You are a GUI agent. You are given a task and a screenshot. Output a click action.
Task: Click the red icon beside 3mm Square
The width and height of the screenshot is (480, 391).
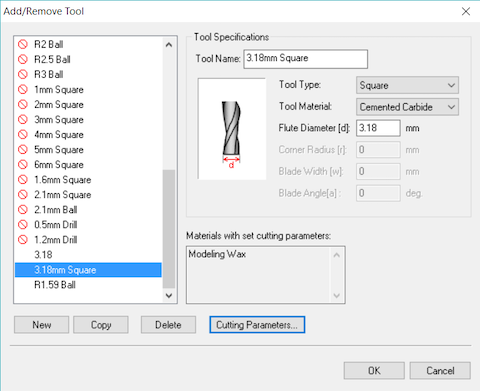23,119
